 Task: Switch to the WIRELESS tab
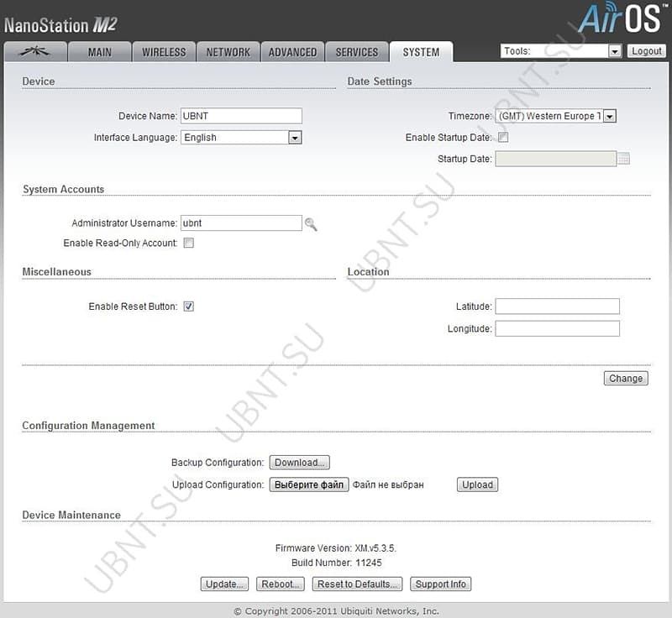point(164,52)
